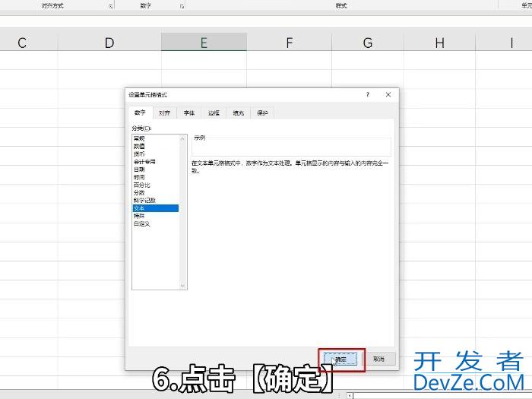
Task: Switch to the 对齐 tab
Action: coord(165,113)
